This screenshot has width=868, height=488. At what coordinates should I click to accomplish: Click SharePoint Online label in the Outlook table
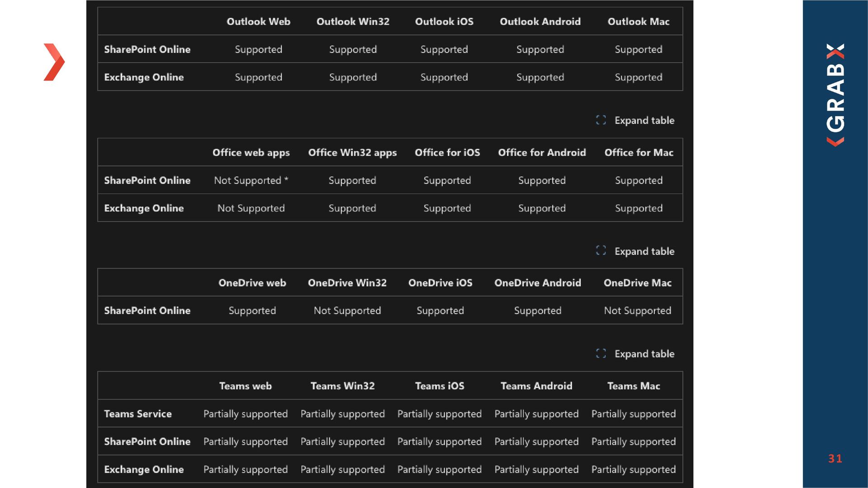pyautogui.click(x=147, y=49)
